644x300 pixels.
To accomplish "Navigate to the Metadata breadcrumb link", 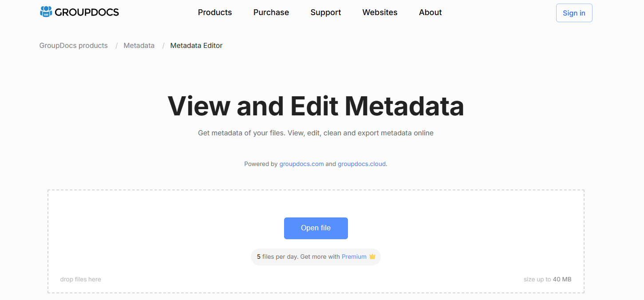I will click(139, 45).
